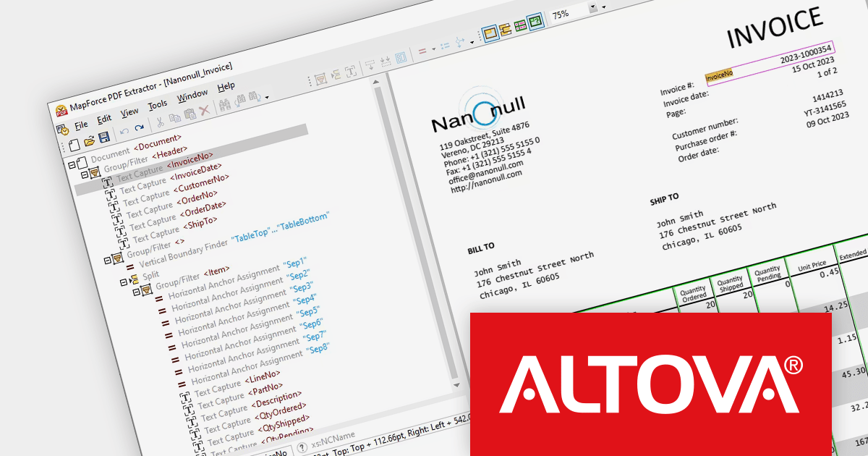Click the Add Split toolbar icon
Viewport: 868px width, 456px height.
[336, 74]
